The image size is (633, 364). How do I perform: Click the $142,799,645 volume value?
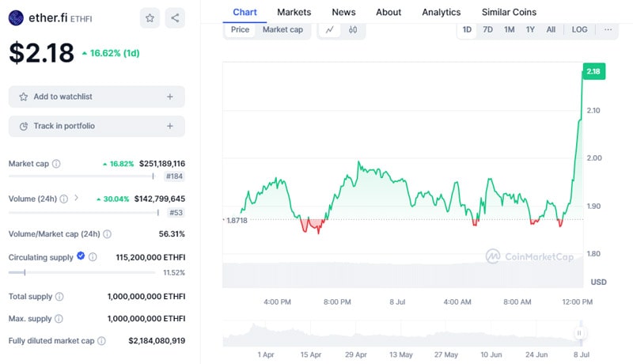coord(160,199)
